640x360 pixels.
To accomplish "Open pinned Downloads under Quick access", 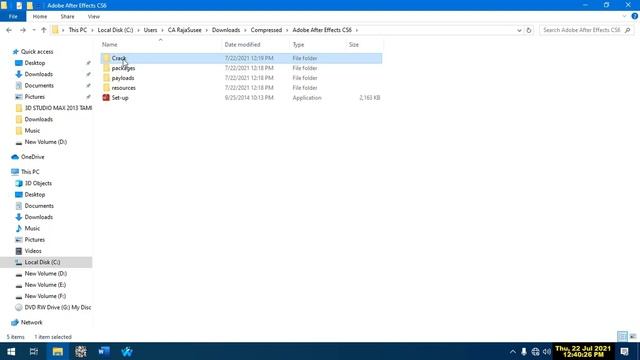I will click(x=38, y=74).
